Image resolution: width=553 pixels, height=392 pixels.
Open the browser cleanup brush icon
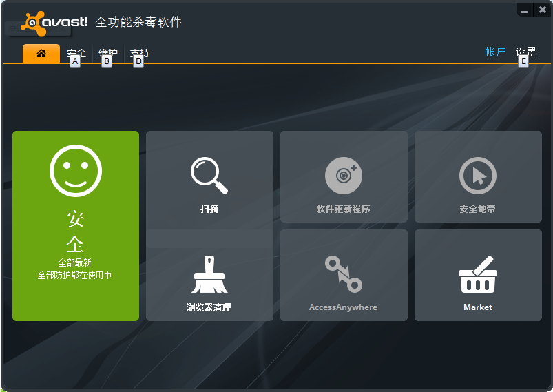point(209,274)
